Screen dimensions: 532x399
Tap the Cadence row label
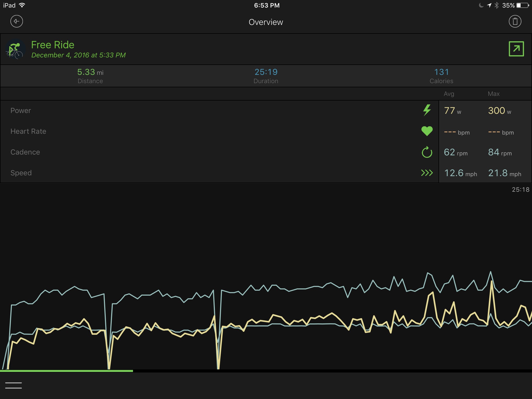(x=25, y=152)
